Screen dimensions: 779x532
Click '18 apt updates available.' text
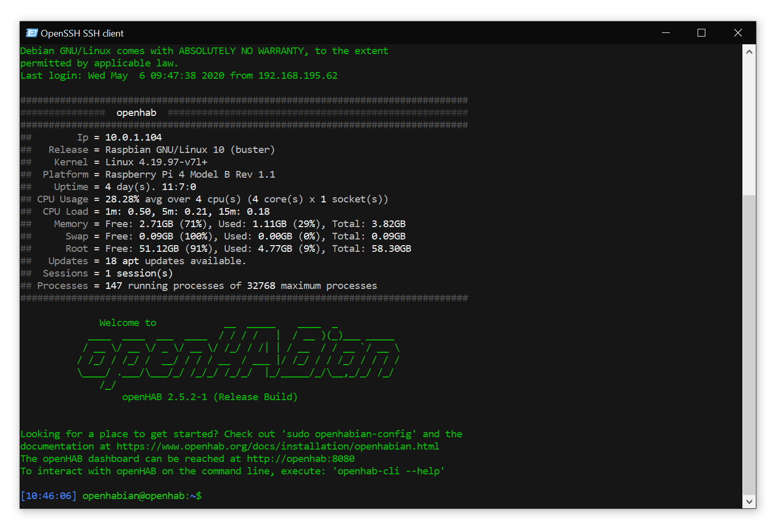176,261
